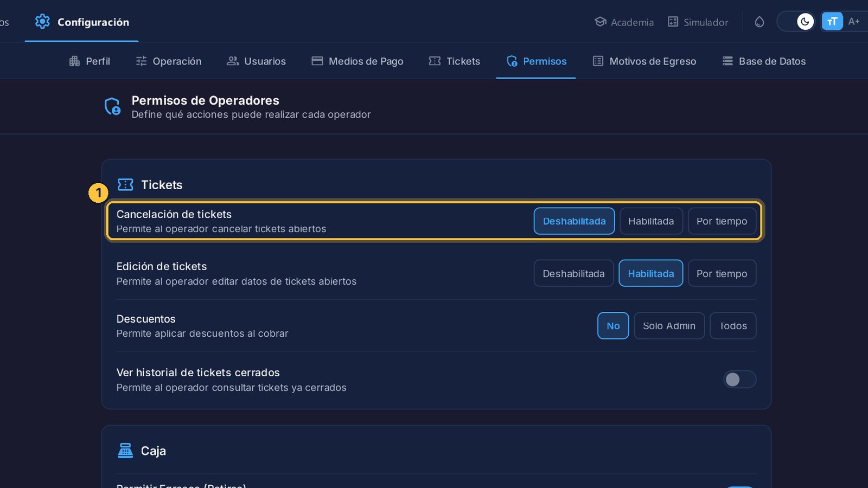Select Deshabilitada for Edición de tickets
The height and width of the screenshot is (488, 868).
pos(573,273)
